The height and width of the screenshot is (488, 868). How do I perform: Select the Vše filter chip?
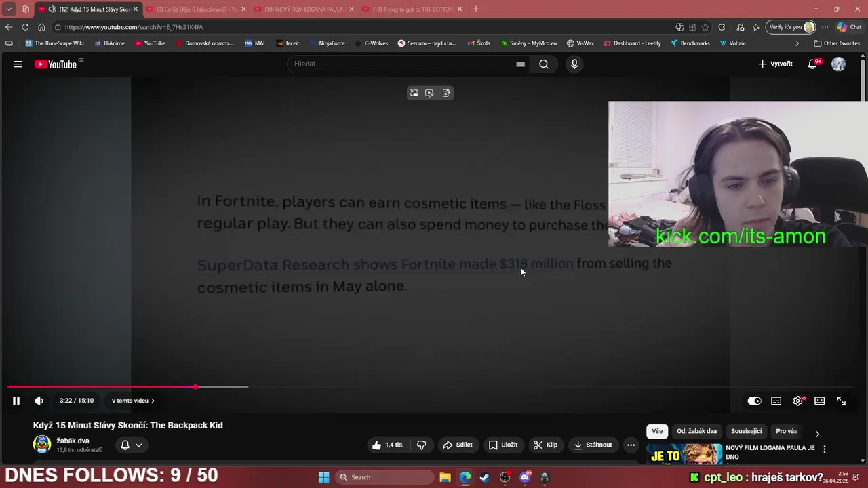(657, 431)
